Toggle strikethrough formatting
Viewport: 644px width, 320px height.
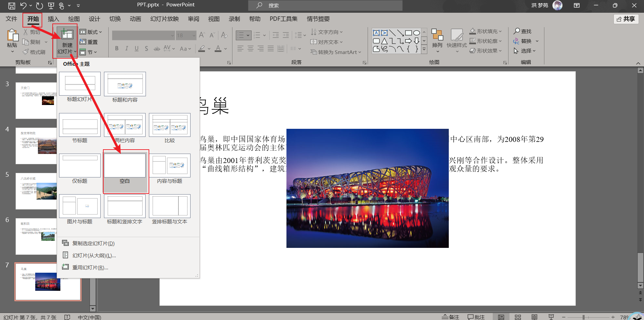point(157,49)
